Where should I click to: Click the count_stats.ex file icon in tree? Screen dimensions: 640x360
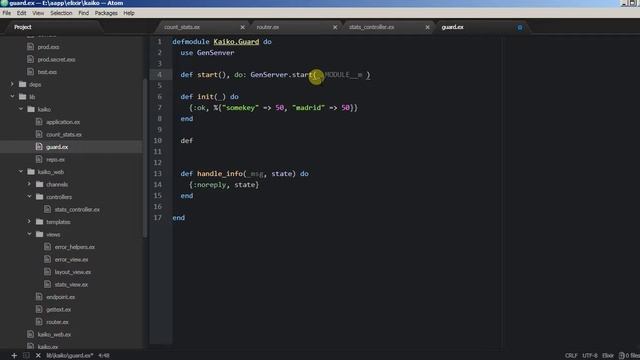pyautogui.click(x=39, y=134)
